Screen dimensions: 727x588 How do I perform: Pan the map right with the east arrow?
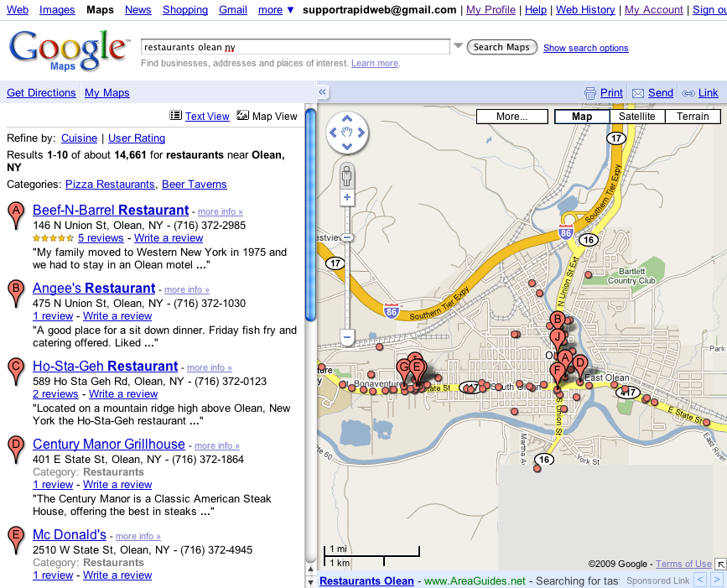tap(361, 133)
